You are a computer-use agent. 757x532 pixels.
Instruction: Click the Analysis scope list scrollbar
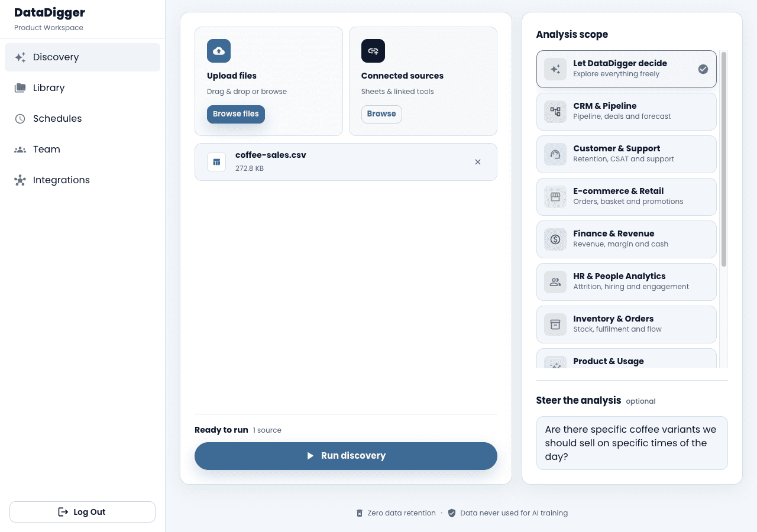(724, 160)
